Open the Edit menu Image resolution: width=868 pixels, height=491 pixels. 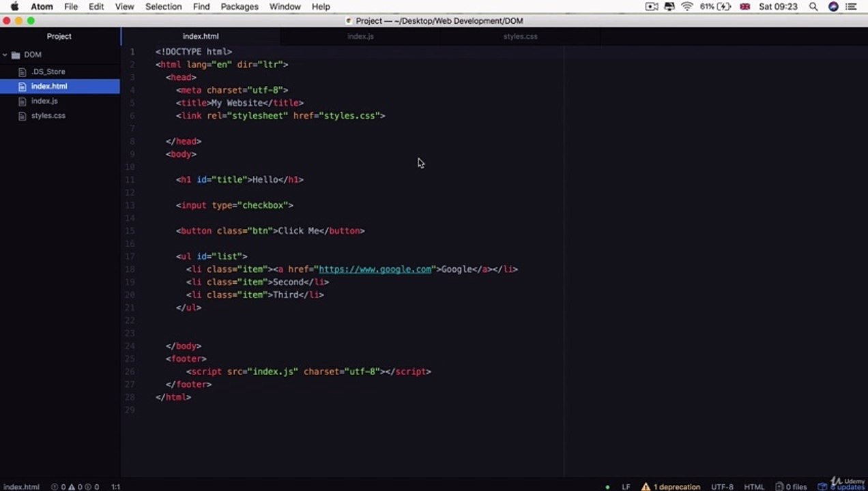click(96, 7)
